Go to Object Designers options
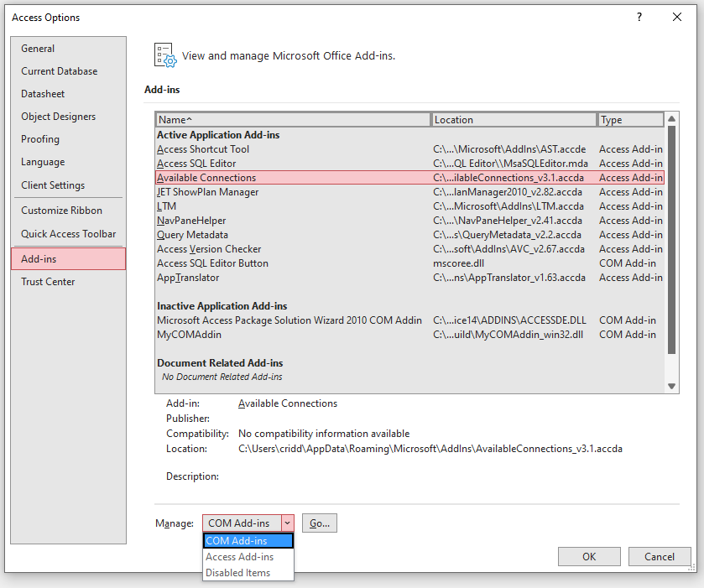The height and width of the screenshot is (588, 704). tap(68, 117)
